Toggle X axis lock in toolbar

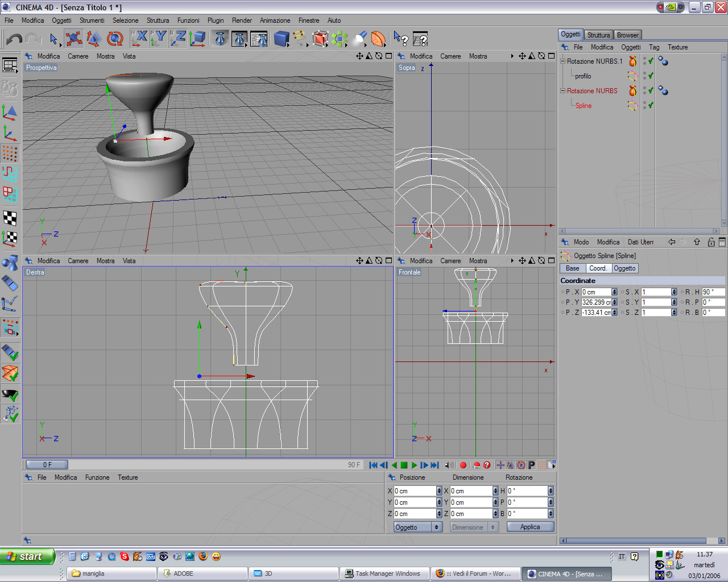tap(139, 39)
